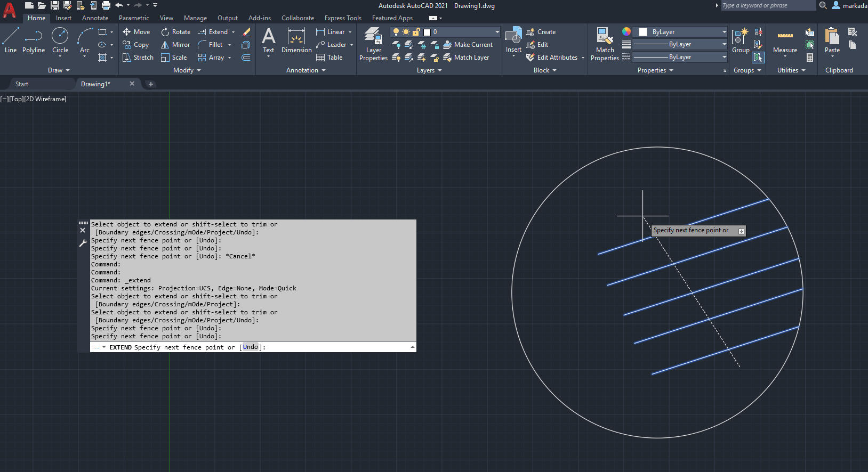This screenshot has width=868, height=472.
Task: Open the Start file tab
Action: pos(22,84)
